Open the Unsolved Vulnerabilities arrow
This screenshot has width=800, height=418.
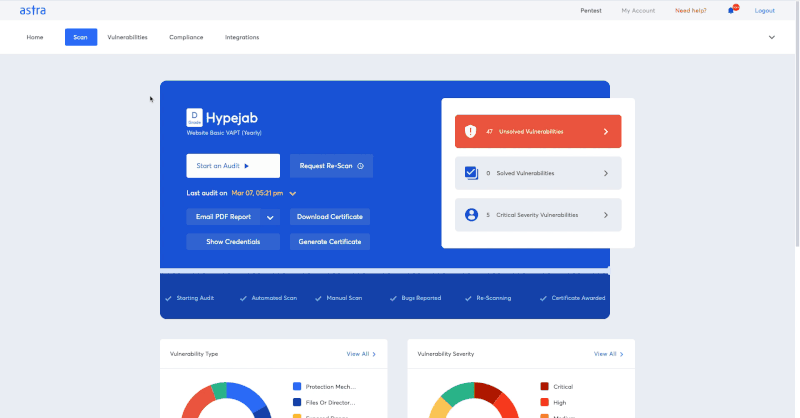click(x=606, y=132)
